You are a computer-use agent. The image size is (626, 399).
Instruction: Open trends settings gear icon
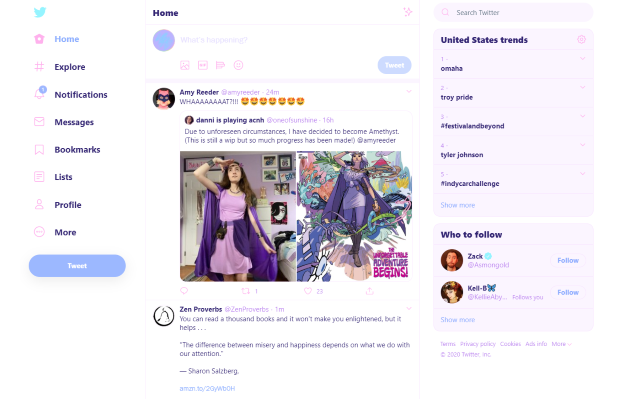581,39
